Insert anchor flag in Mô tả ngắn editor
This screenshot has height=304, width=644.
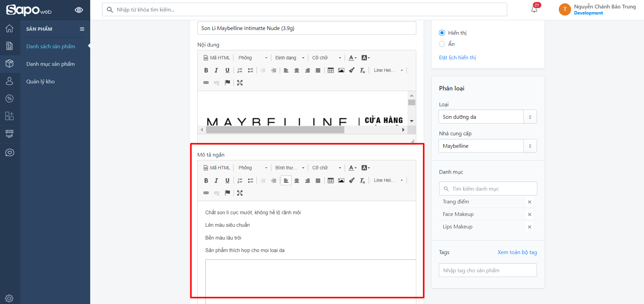pos(227,193)
